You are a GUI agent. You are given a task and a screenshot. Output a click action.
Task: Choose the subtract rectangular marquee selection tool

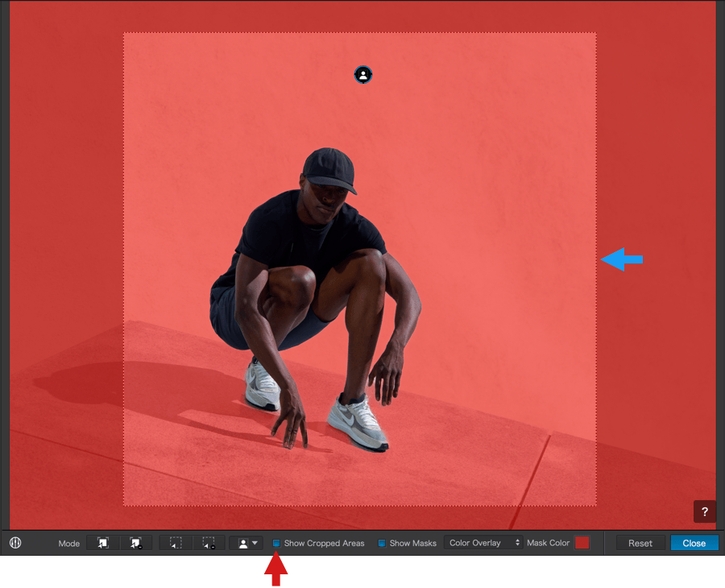pyautogui.click(x=209, y=543)
